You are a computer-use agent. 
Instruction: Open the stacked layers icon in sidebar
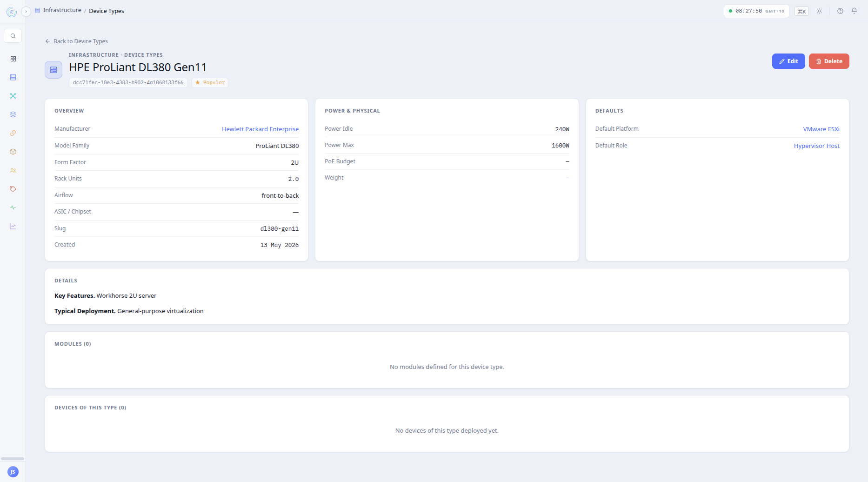13,114
